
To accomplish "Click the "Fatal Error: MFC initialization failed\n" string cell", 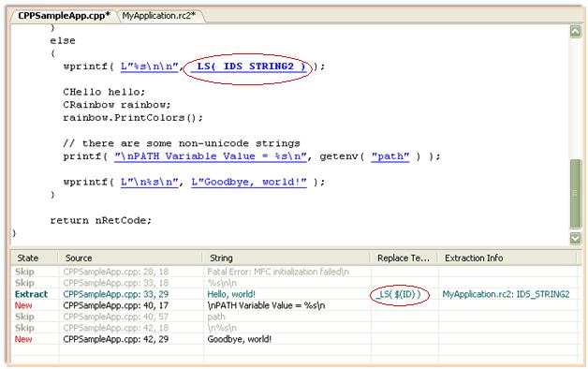I will click(278, 272).
